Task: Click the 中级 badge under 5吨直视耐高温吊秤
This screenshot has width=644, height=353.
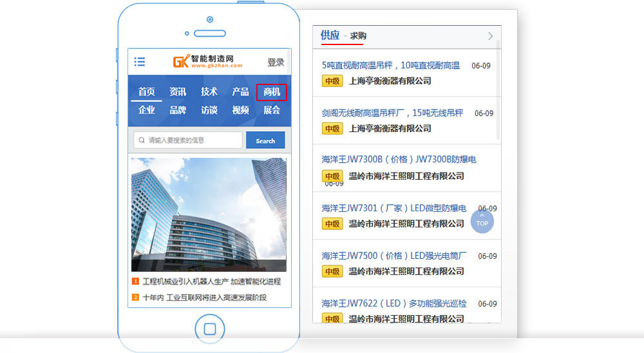Action: 332,81
